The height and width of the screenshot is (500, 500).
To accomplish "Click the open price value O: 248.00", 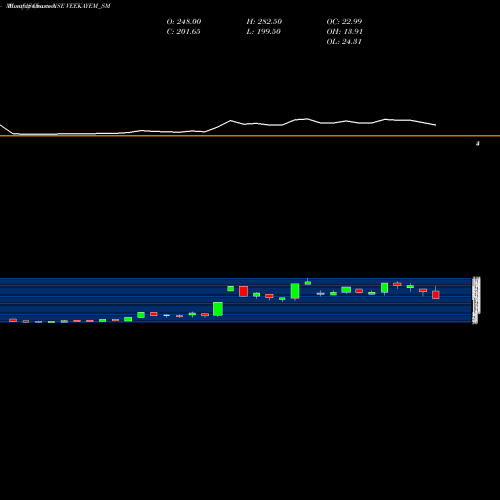I will tap(184, 22).
